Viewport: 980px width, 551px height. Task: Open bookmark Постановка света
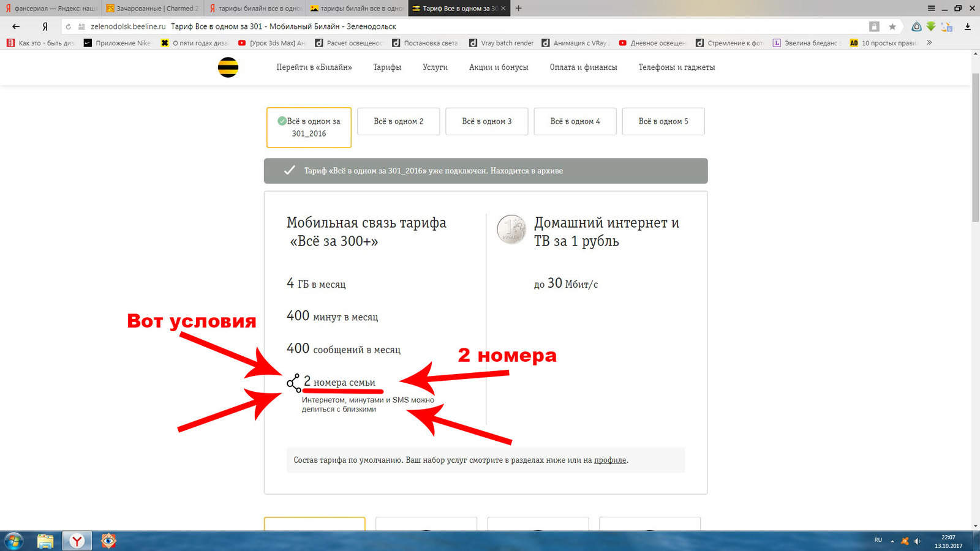coord(426,43)
